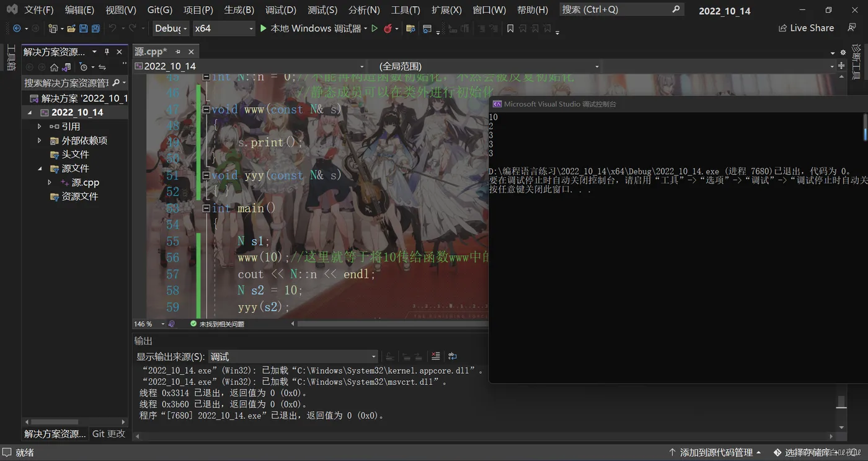Screen dimensions: 868x461
Task: Click the code cleanup brush icon near zoom
Action: pyautogui.click(x=172, y=324)
